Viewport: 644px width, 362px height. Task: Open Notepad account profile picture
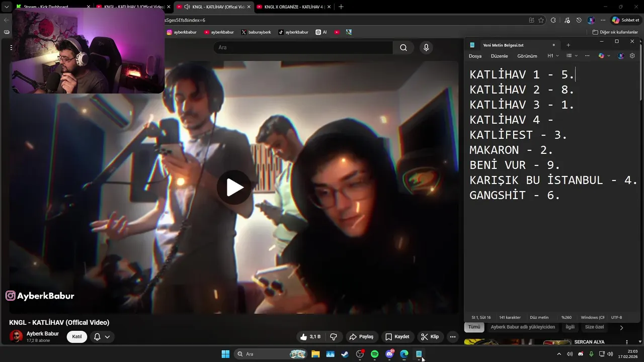coord(621,56)
